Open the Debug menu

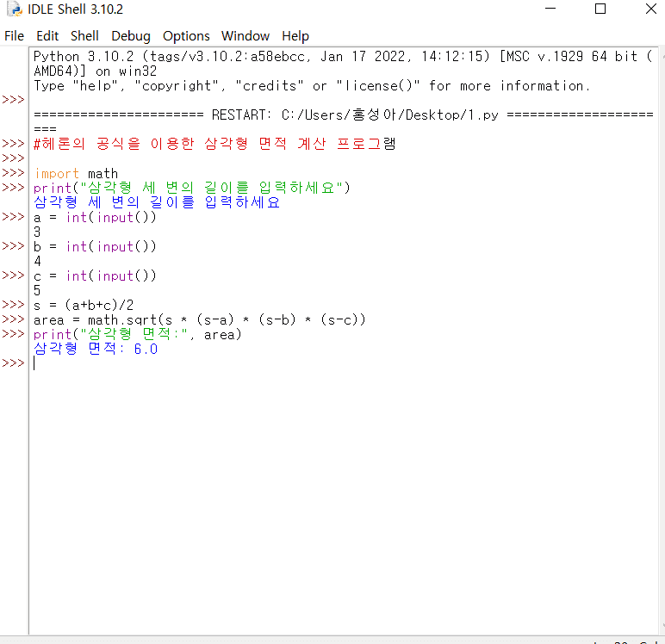tap(131, 36)
